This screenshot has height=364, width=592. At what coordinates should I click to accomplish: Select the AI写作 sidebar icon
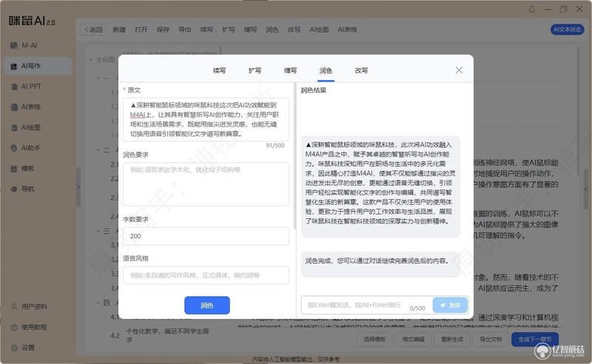tap(14, 67)
